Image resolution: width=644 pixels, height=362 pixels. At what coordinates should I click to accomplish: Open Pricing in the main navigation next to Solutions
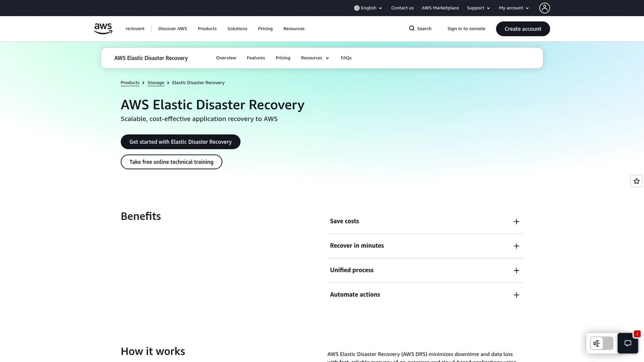(x=265, y=29)
